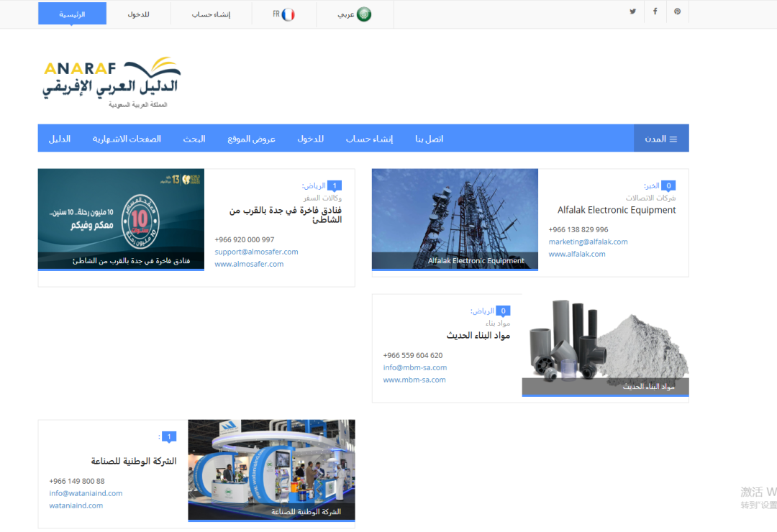
Task: Select the Arabic language flag option
Action: [x=355, y=14]
